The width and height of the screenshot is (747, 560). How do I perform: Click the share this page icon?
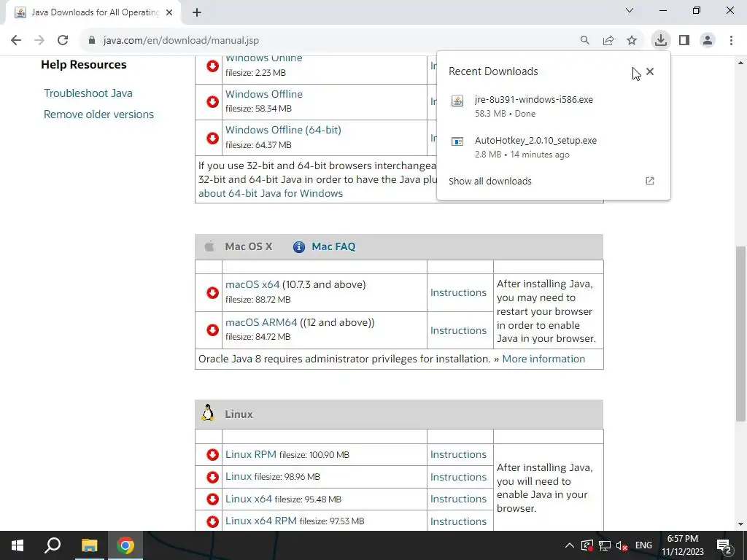point(608,41)
